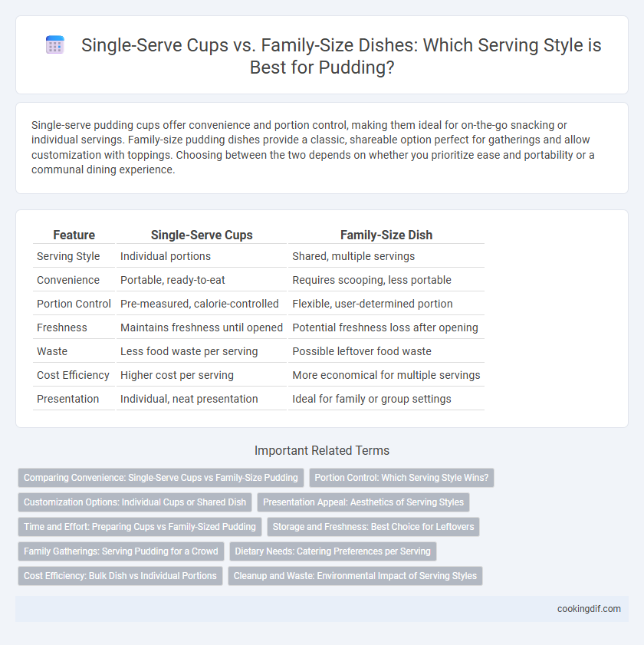Select 'Cleanup and Waste: Environmental Impact' tag
This screenshot has height=645, width=644.
point(355,576)
